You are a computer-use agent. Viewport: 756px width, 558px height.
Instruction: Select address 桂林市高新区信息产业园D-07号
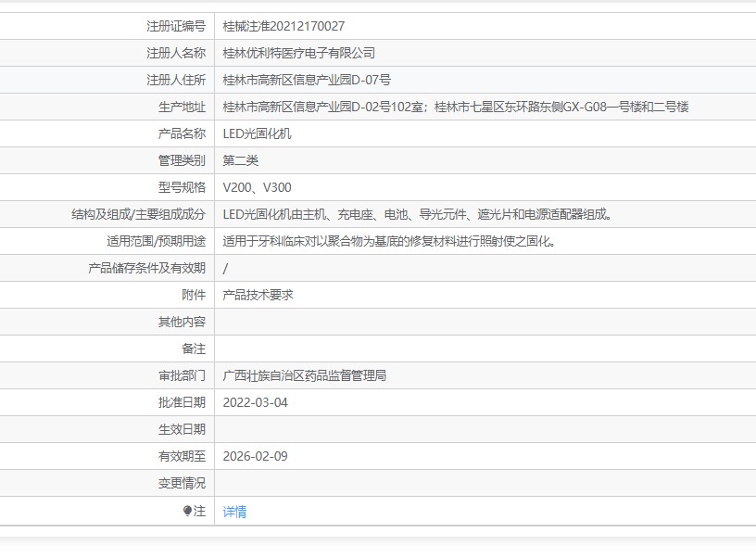pos(307,80)
